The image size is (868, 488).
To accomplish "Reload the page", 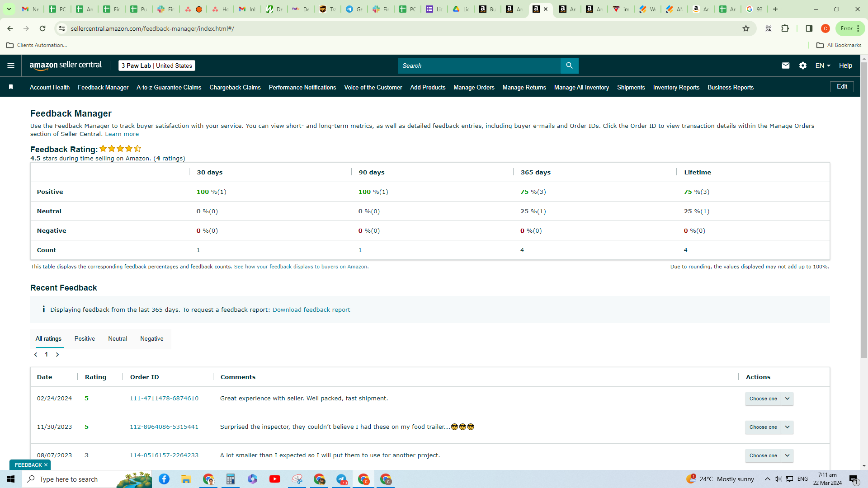I will tap(42, 28).
